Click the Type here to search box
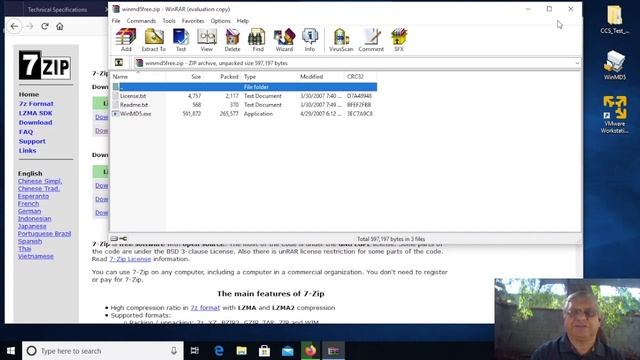The height and width of the screenshot is (360, 640). (x=103, y=351)
